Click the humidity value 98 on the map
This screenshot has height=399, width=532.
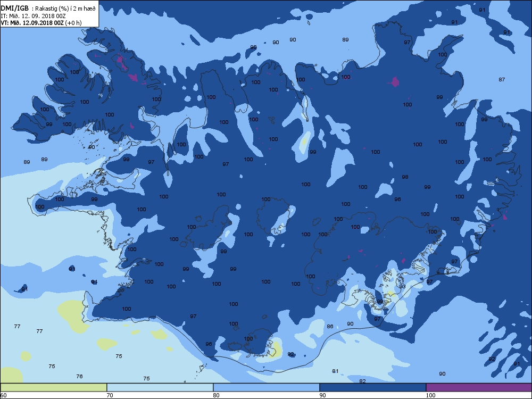405,177
